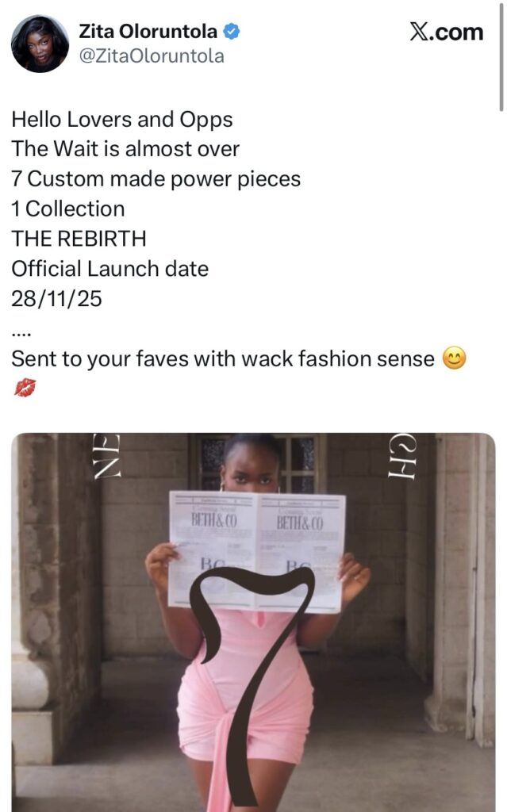Click the Official Launch date text
Viewport: 507px width, 812px height.
(110, 269)
